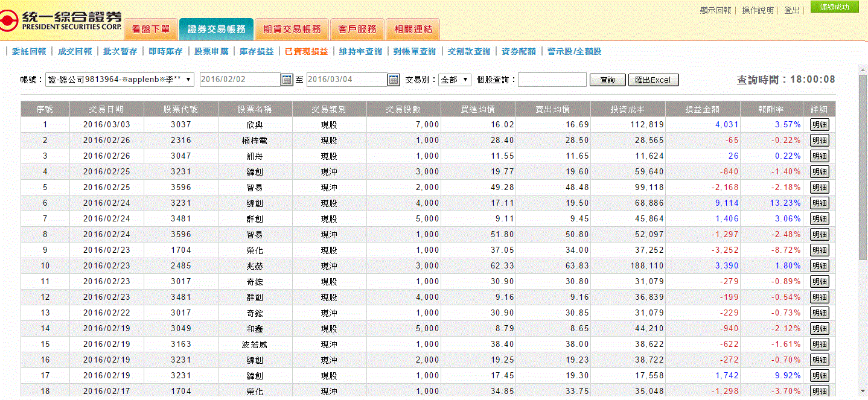Screen dimensions: 868x400
Task: Go to the 相關連結 tab
Action: click(413, 29)
